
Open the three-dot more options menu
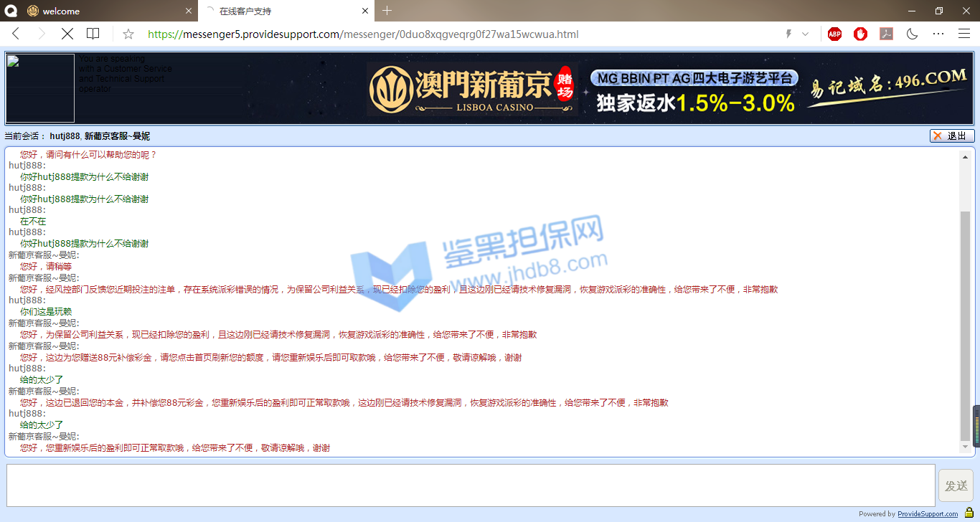tap(938, 34)
